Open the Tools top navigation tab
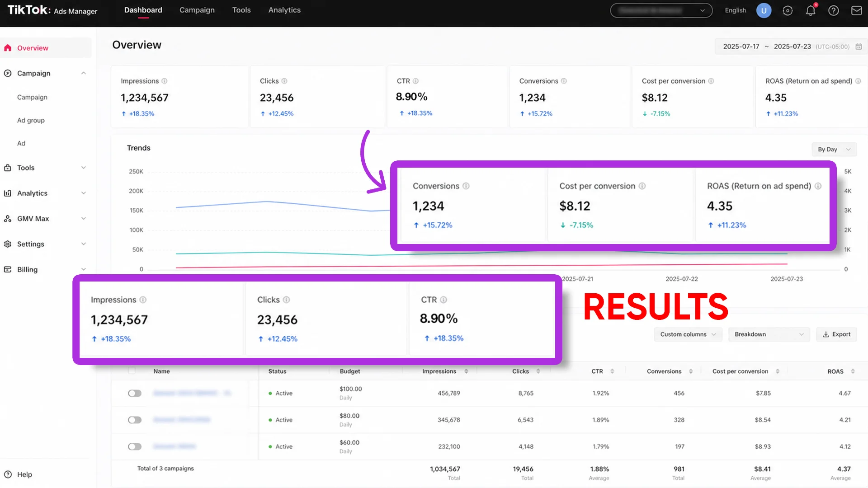 (241, 10)
